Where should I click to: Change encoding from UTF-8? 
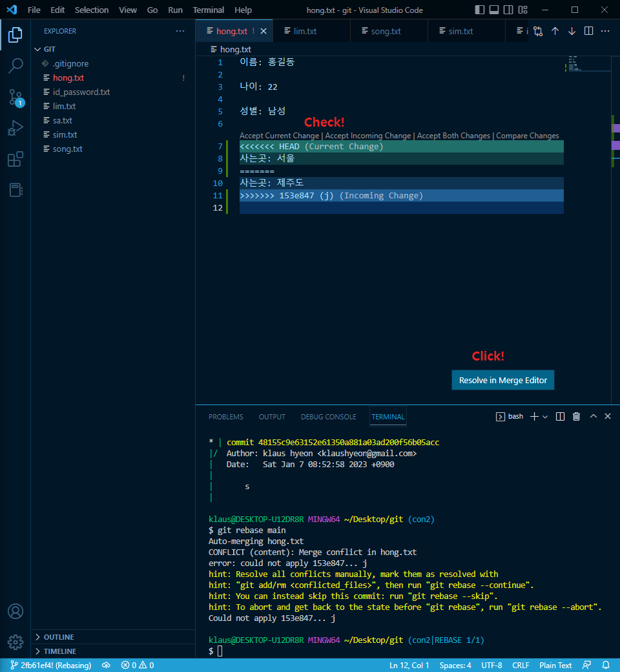point(491,665)
